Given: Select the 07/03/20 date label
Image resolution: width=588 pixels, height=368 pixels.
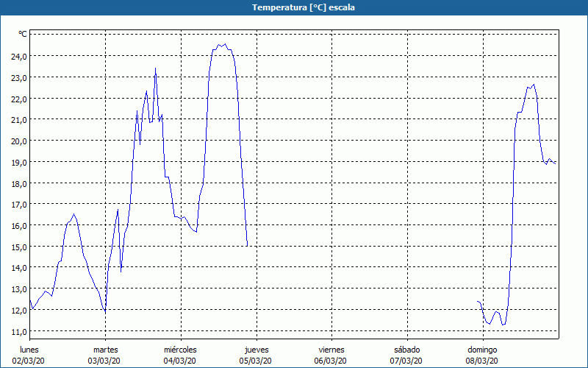Looking at the screenshot, I should click(x=406, y=361).
